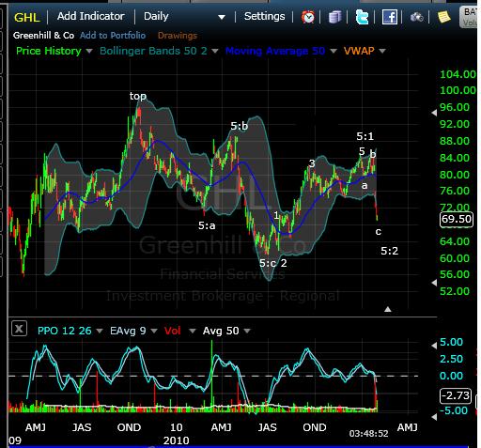Click the 'top' chart annotation

pos(138,96)
